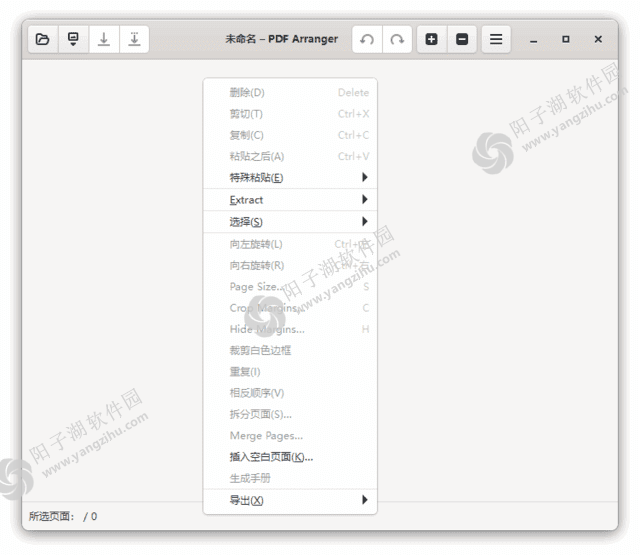640x555 pixels.
Task: Expand the Extract submenu arrow
Action: point(364,199)
